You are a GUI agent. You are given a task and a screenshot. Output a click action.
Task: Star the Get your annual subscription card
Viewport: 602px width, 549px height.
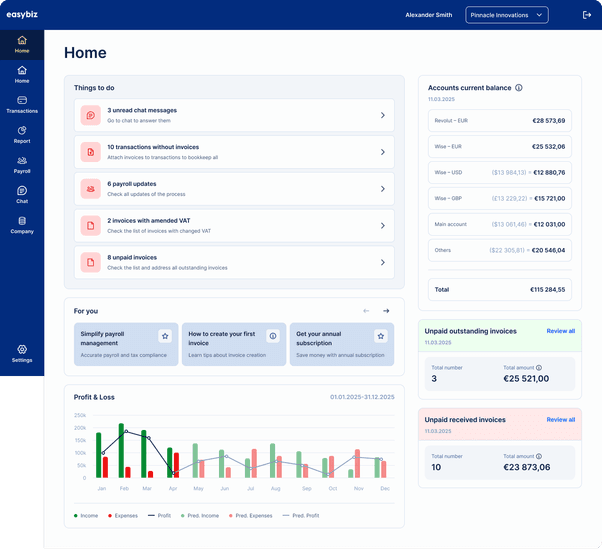click(381, 336)
